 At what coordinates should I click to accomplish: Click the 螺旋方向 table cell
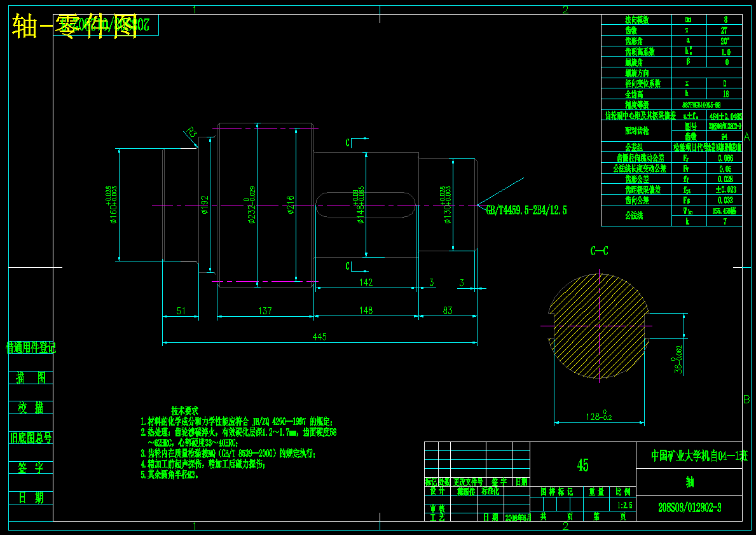coord(636,73)
